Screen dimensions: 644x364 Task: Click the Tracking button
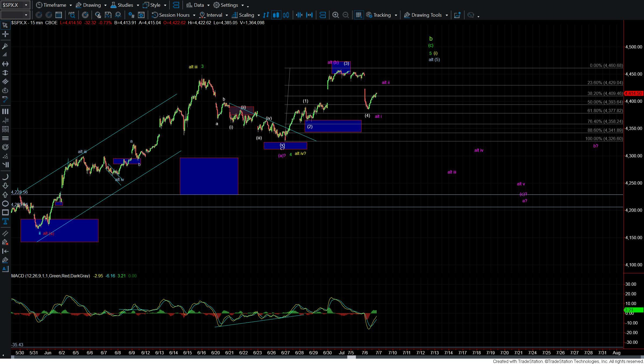point(379,15)
